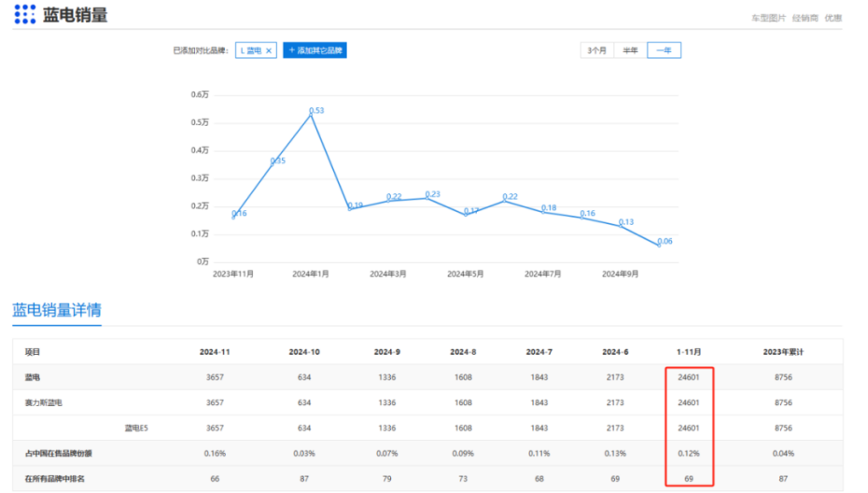Click the 1-11月 column header
The image size is (868, 493).
coord(689,352)
